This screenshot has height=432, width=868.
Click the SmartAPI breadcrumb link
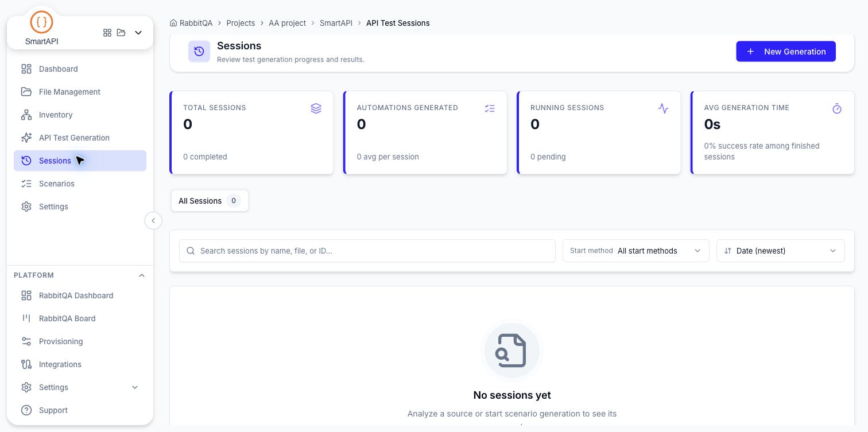click(336, 23)
